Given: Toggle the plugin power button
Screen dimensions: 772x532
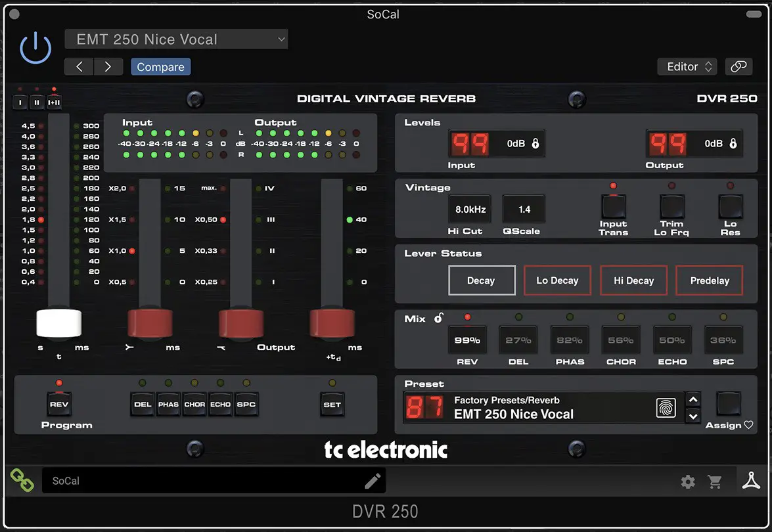Looking at the screenshot, I should point(35,48).
